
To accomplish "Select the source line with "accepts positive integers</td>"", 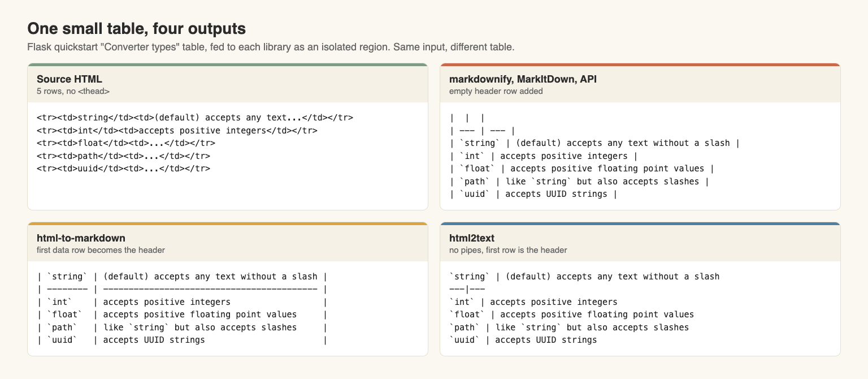I will coord(177,130).
